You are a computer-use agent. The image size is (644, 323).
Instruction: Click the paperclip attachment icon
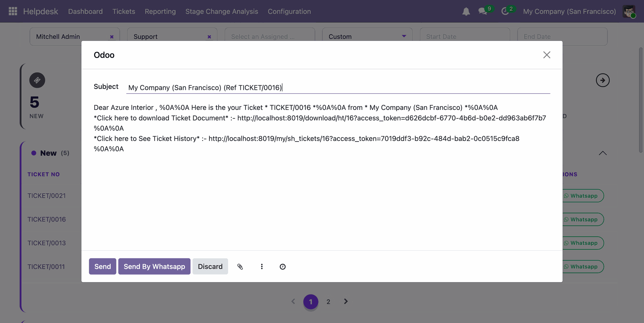[x=240, y=266]
